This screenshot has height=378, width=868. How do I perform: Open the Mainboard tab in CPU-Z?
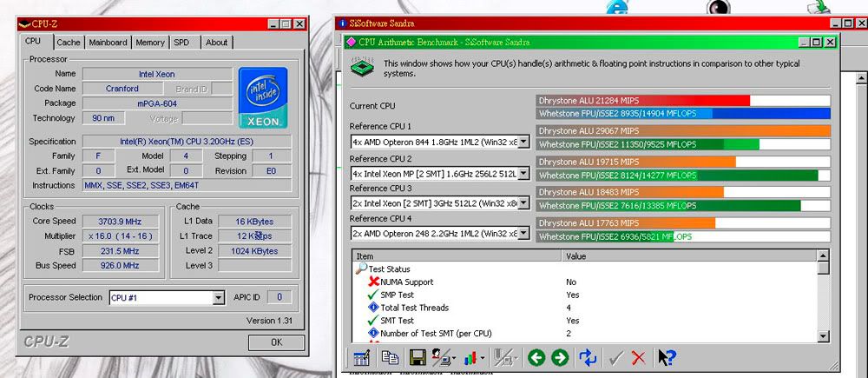(108, 42)
